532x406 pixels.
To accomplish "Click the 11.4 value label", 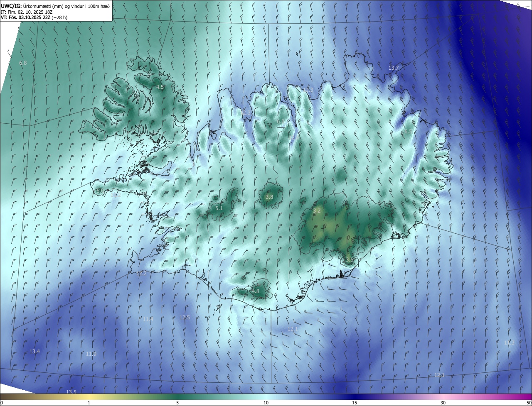I will click(x=148, y=319).
